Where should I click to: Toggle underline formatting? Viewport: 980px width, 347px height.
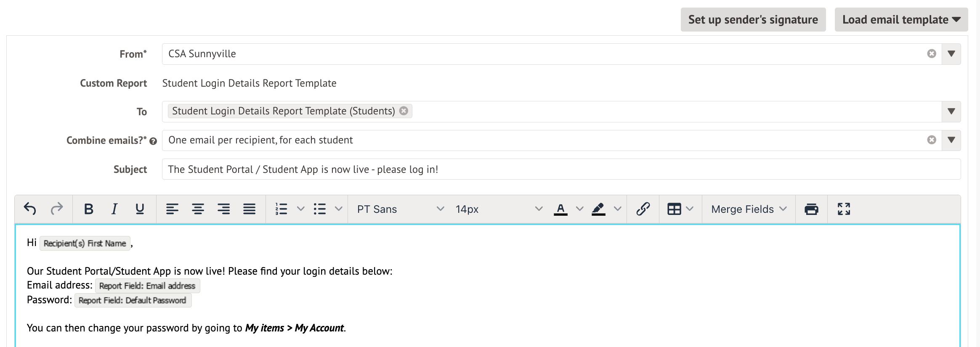(140, 209)
